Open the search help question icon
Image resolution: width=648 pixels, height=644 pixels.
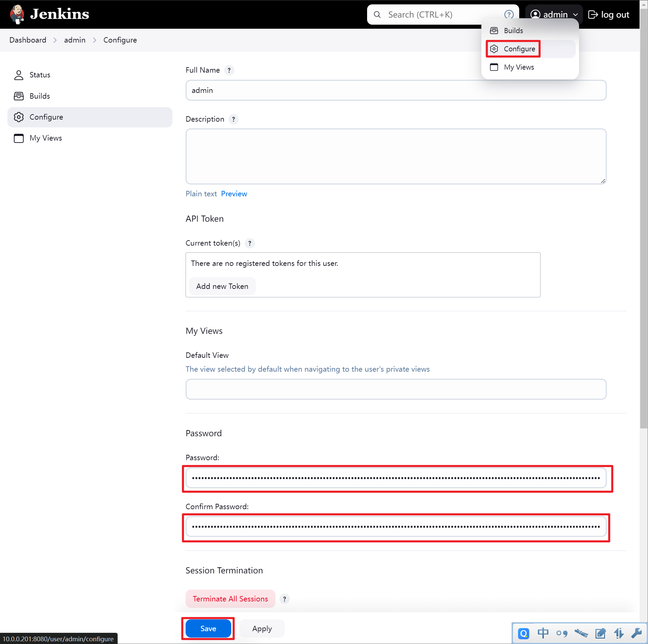pos(509,15)
